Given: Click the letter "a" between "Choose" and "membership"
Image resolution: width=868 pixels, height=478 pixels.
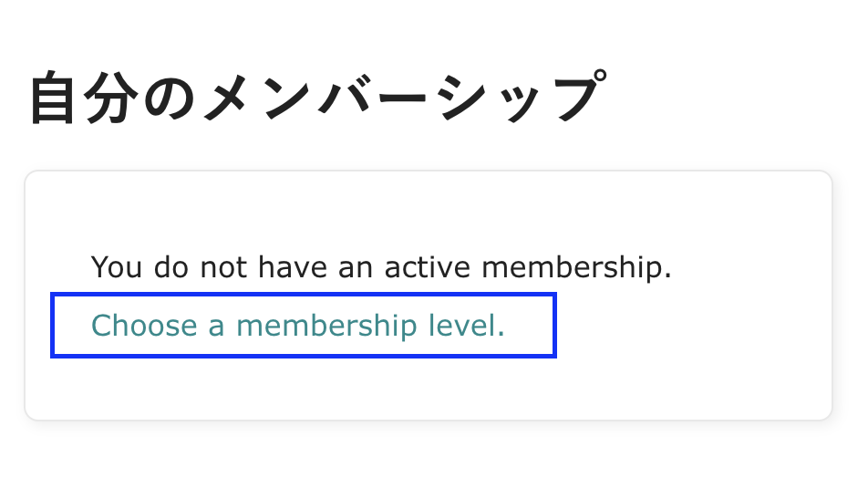Looking at the screenshot, I should click(x=216, y=327).
